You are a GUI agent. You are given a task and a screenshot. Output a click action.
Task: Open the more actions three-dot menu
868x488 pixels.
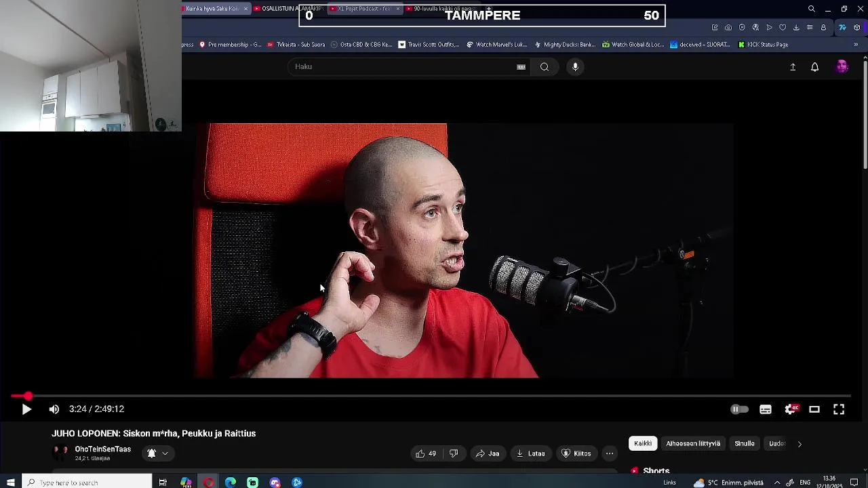click(610, 453)
